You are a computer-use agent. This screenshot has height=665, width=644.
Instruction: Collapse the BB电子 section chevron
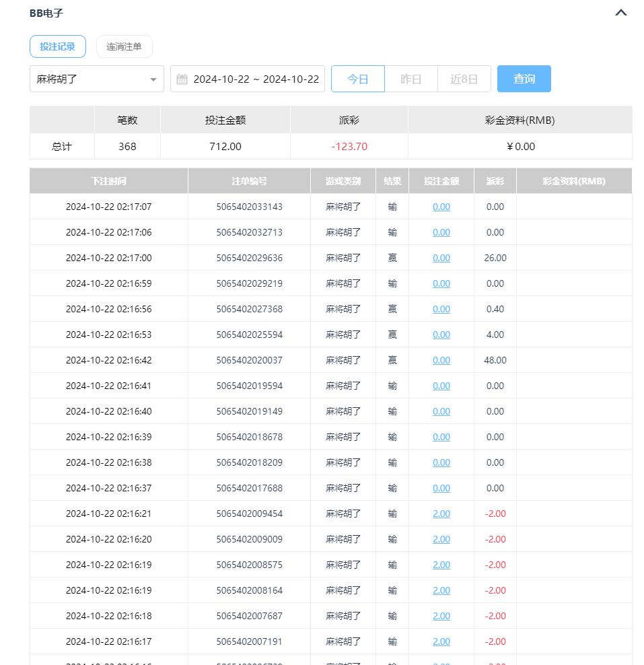click(620, 13)
